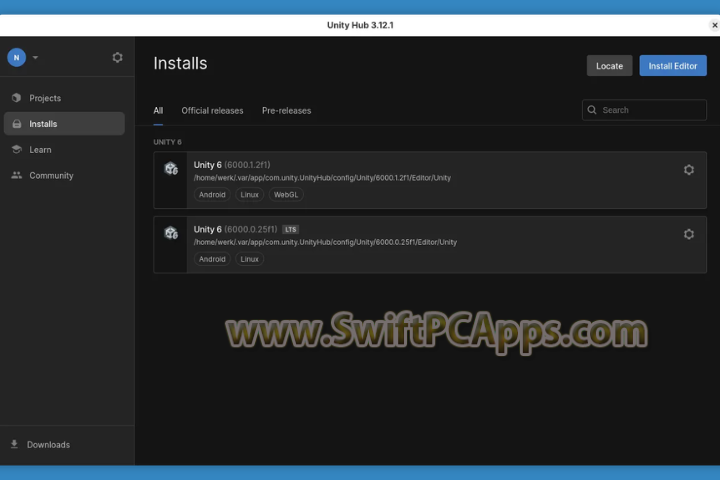Go to Projects in the sidebar

point(64,98)
